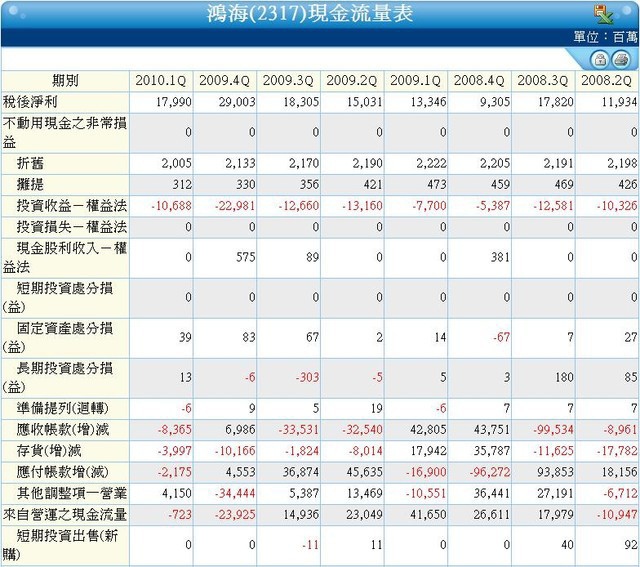Viewport: 640px width, 567px height.
Task: Click the 來自營運之現金流量 row label
Action: [65, 514]
